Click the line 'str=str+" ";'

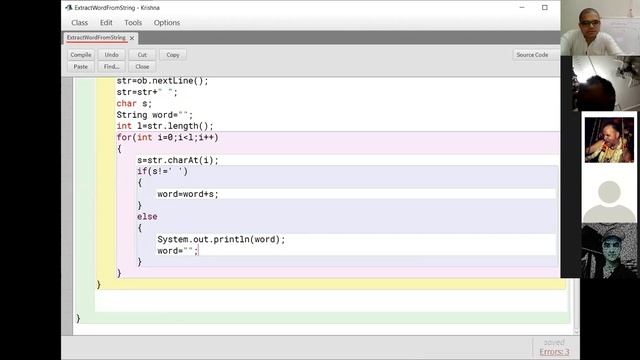coord(147,92)
